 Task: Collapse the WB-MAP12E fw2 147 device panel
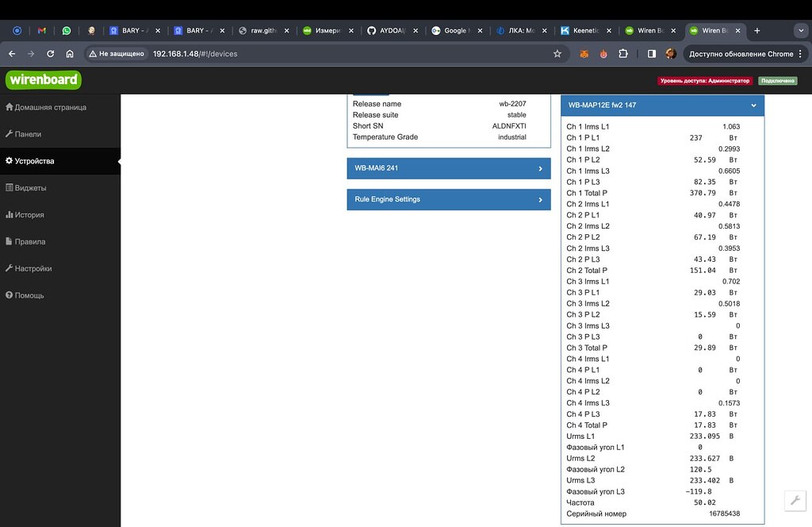pyautogui.click(x=753, y=104)
